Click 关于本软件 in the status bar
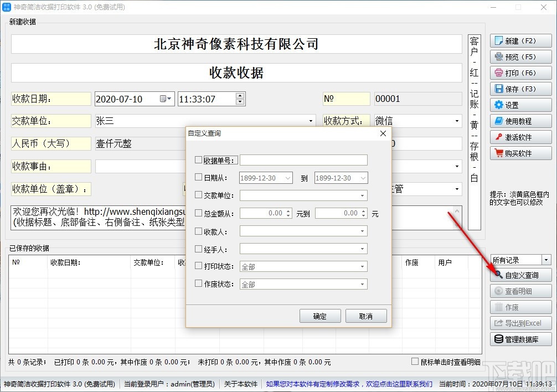The width and height of the screenshot is (557, 392). coord(240,384)
